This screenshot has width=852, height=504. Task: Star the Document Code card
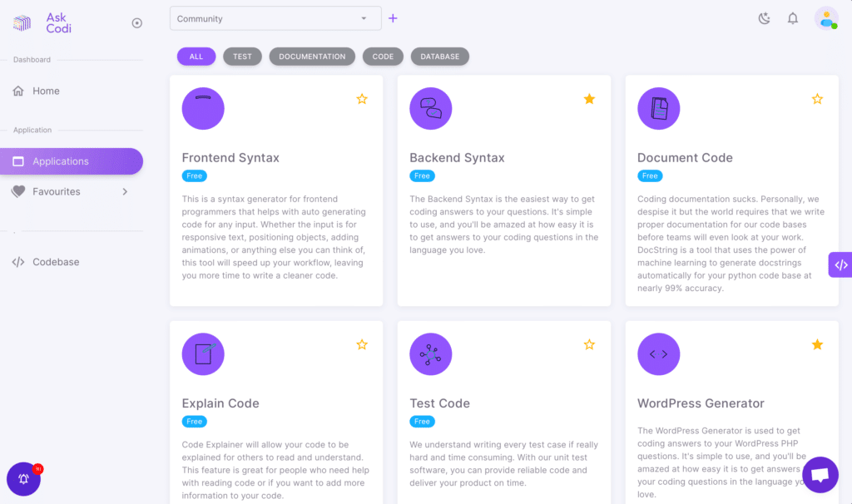[817, 99]
